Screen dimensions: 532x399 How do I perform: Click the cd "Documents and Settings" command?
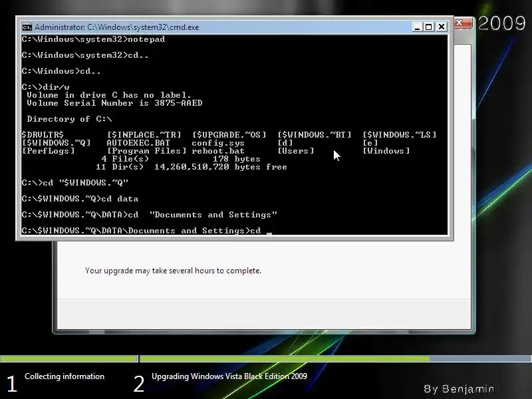150,215
